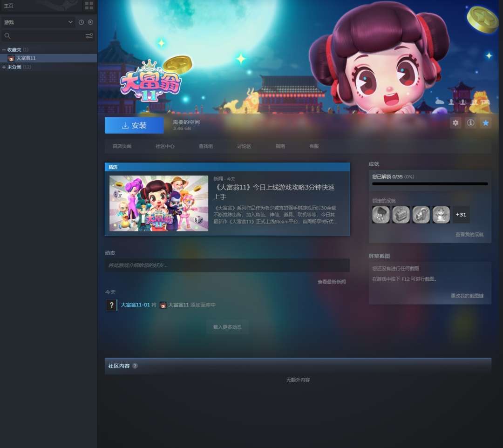Show ready-to-play games filter icon
Image resolution: width=503 pixels, height=448 pixels.
coord(90,22)
